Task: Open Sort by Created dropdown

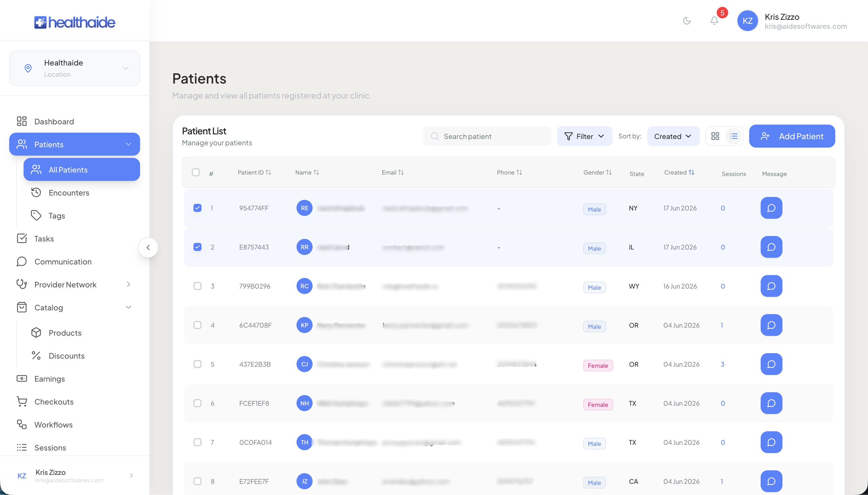Action: pyautogui.click(x=673, y=136)
